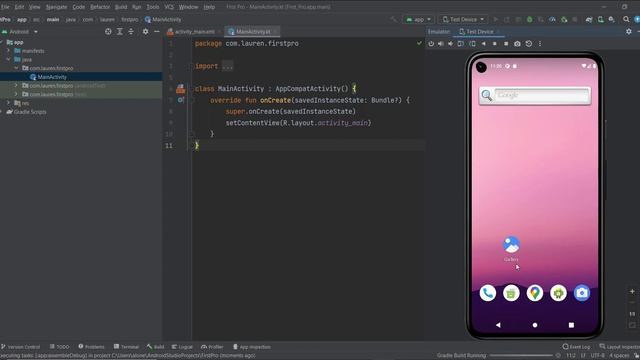Screen dimensions: 640x360
Task: Switch to the activity_main.xml editor tab
Action: 194,31
